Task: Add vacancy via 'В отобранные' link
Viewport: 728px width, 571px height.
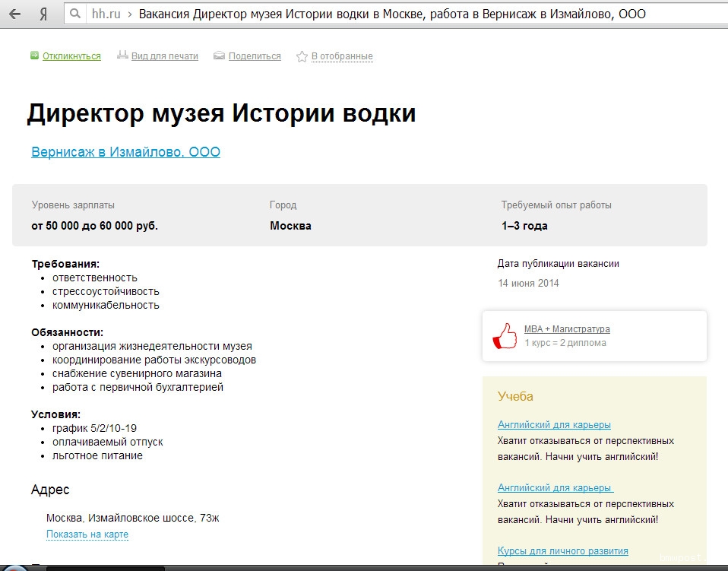Action: pos(342,56)
